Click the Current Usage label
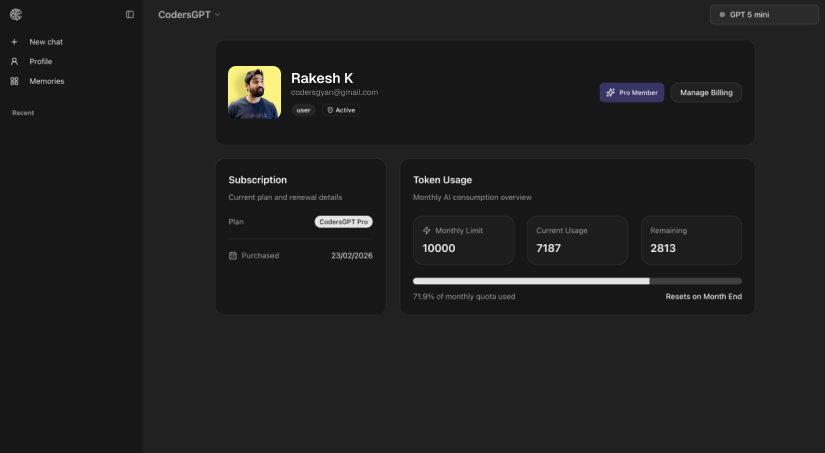The width and height of the screenshot is (825, 453). pos(561,230)
